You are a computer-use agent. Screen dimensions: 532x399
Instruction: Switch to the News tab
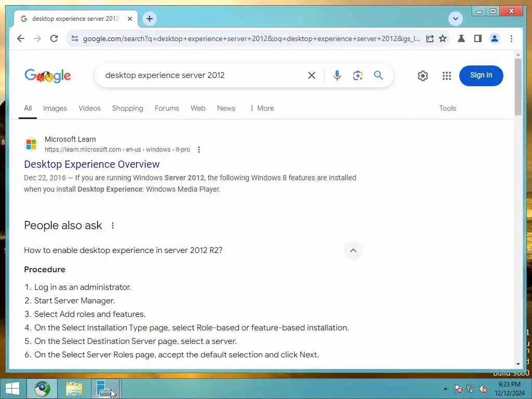point(226,108)
